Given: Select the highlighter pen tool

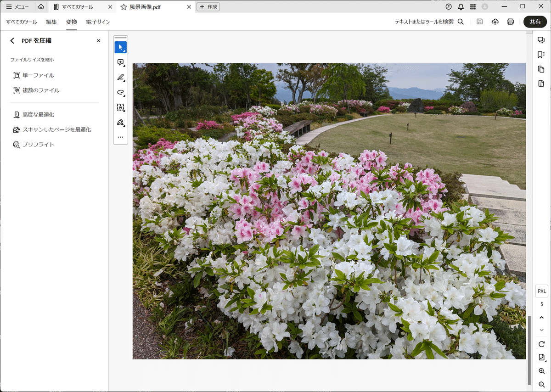Looking at the screenshot, I should point(121,77).
